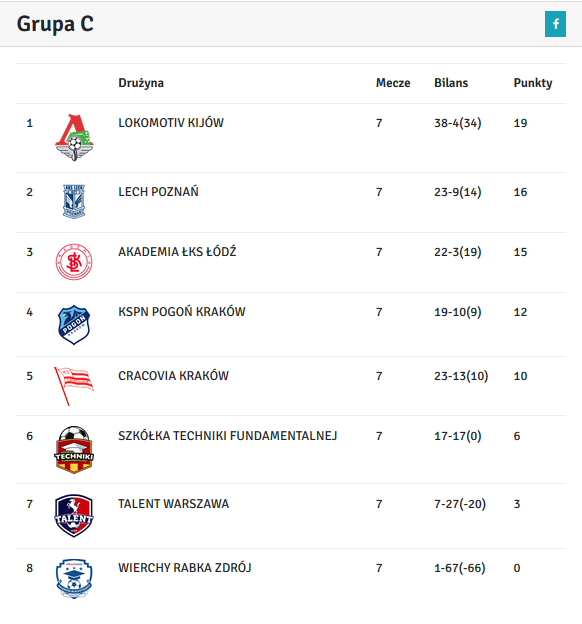582x624 pixels.
Task: Select the Pogoń Kraków blue shield badge
Action: coord(74,325)
